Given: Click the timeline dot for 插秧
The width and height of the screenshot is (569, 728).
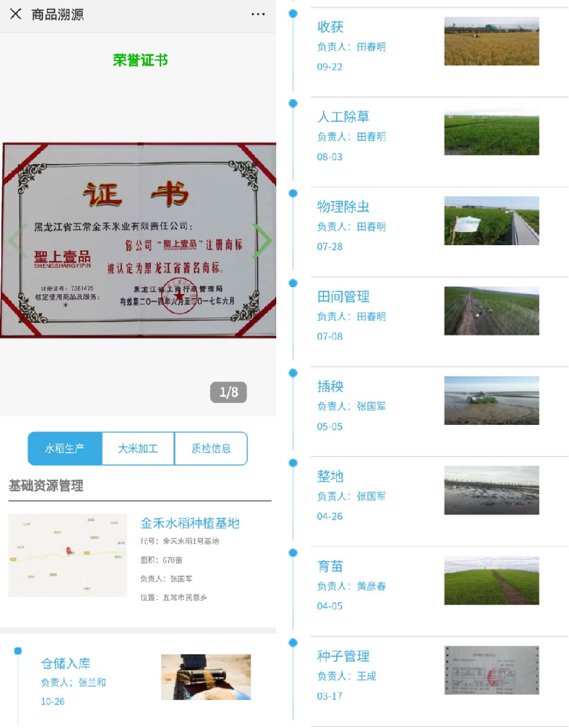Looking at the screenshot, I should (293, 373).
